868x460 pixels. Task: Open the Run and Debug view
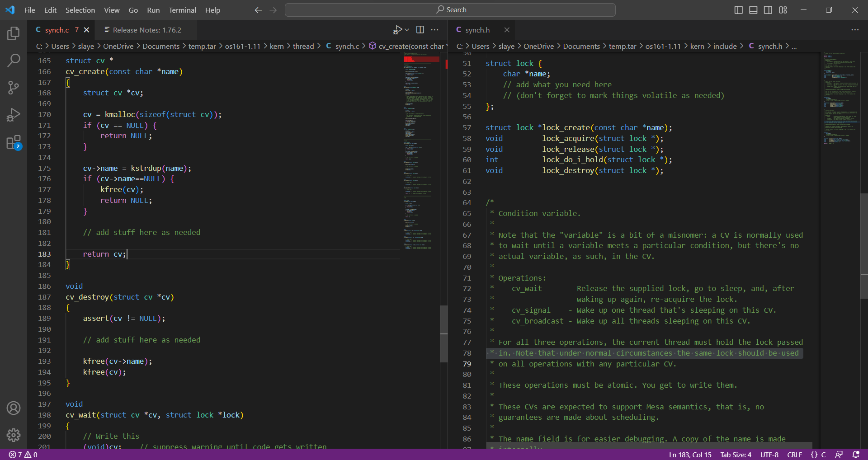14,115
